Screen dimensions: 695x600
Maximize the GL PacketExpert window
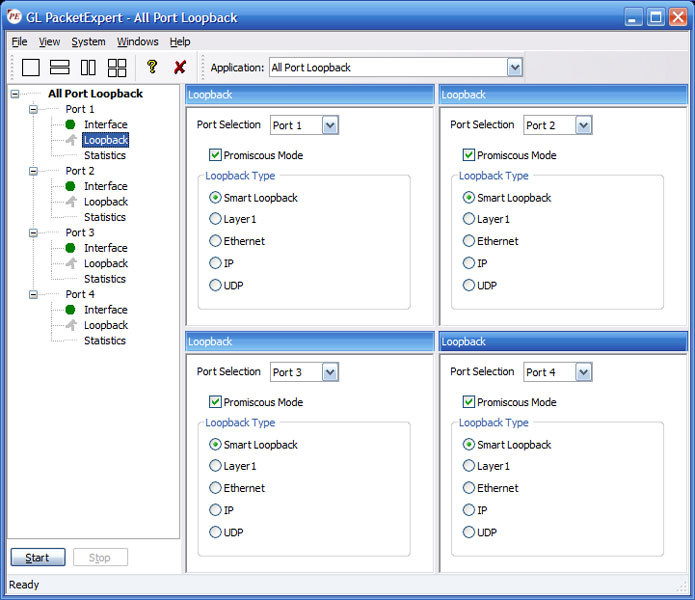[x=656, y=17]
